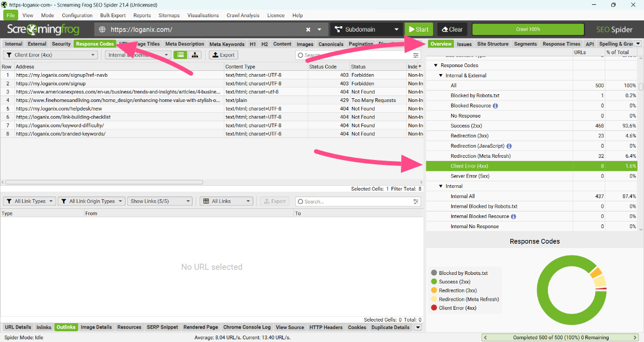Click Internal Blocked Resource info icon
Image resolution: width=644 pixels, height=342 pixels.
pos(514,216)
